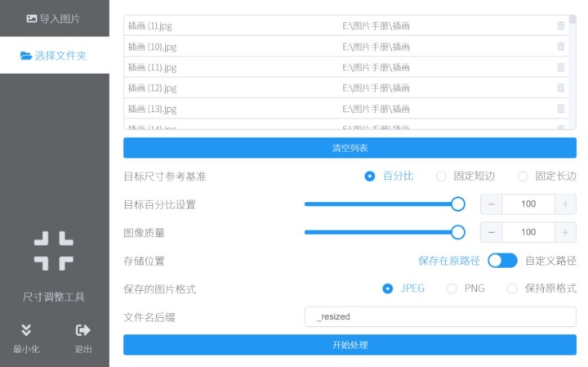Viewport: 588px width, 367px height.
Task: Click the resize tool logo icon
Action: click(54, 251)
